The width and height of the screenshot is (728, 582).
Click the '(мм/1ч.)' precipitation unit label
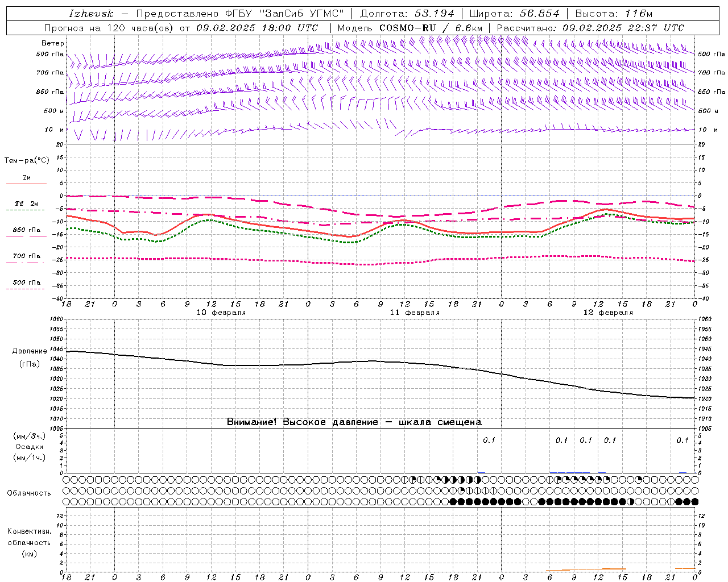pos(29,457)
